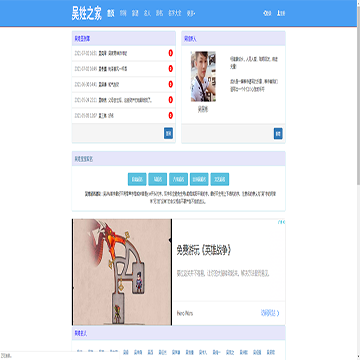Open the featured person's portrait photo
Screen dimensions: 360x360
coord(203,76)
